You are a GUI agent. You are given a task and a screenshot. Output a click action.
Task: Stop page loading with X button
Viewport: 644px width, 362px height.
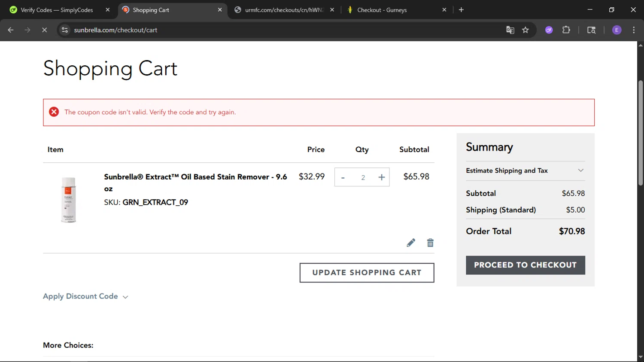[x=44, y=30]
